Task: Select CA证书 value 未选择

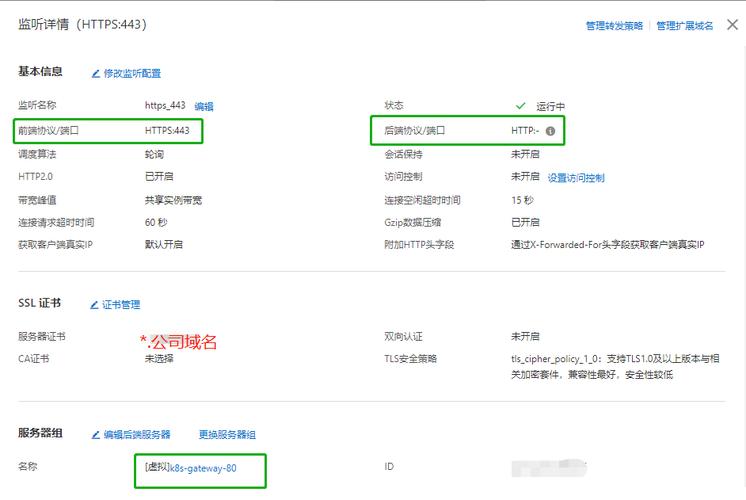Action: [159, 358]
